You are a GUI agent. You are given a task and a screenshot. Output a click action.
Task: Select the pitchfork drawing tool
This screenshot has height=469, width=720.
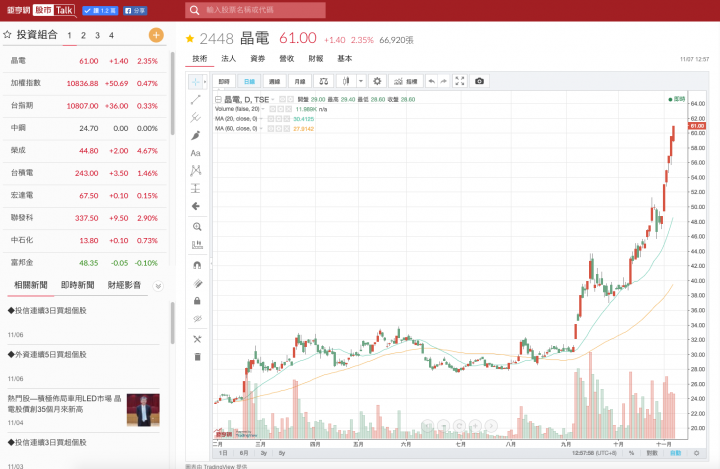[x=196, y=118]
